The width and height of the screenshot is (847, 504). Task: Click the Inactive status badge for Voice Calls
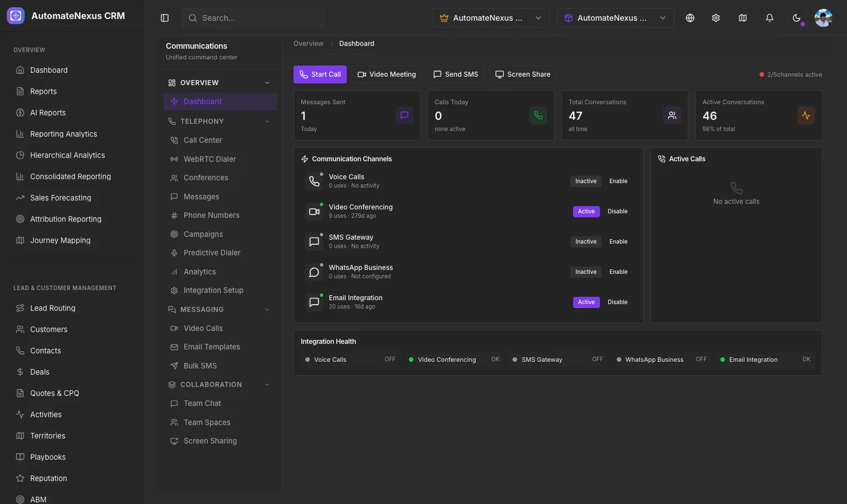pyautogui.click(x=586, y=181)
